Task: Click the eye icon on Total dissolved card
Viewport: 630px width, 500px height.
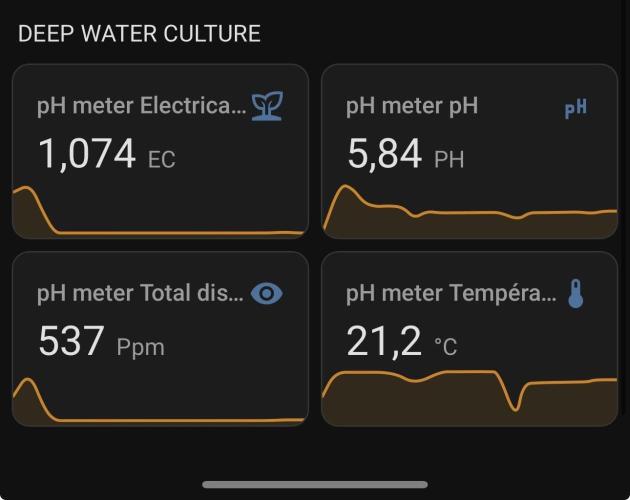Action: click(x=267, y=293)
